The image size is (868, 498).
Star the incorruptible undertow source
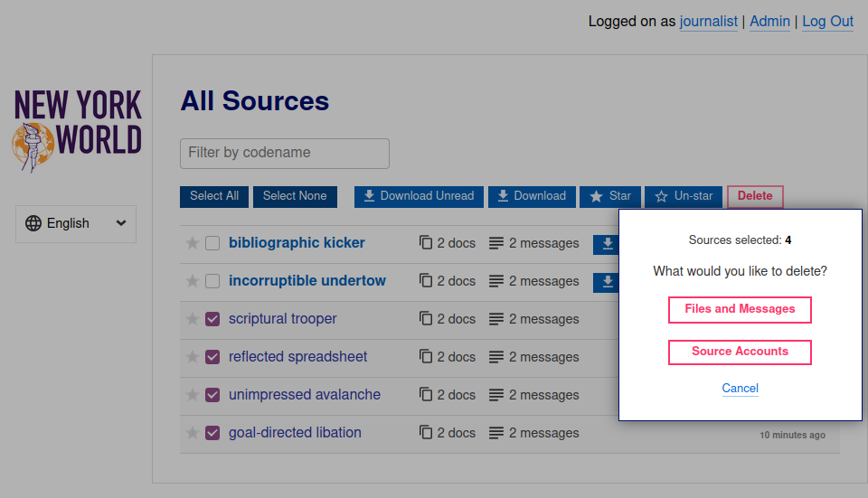pyautogui.click(x=192, y=281)
